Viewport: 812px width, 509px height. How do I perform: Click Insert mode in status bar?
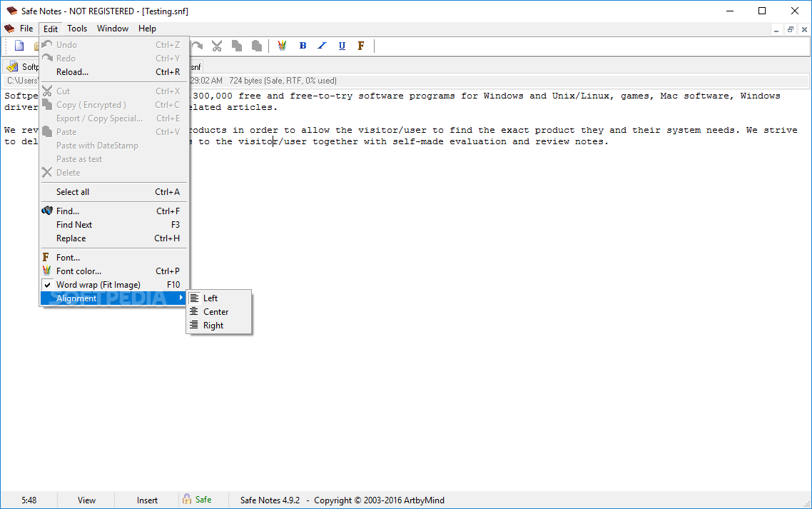click(147, 500)
